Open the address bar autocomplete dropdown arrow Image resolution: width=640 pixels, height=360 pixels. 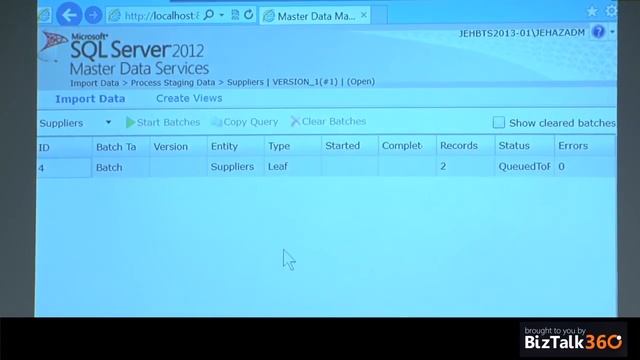point(222,15)
